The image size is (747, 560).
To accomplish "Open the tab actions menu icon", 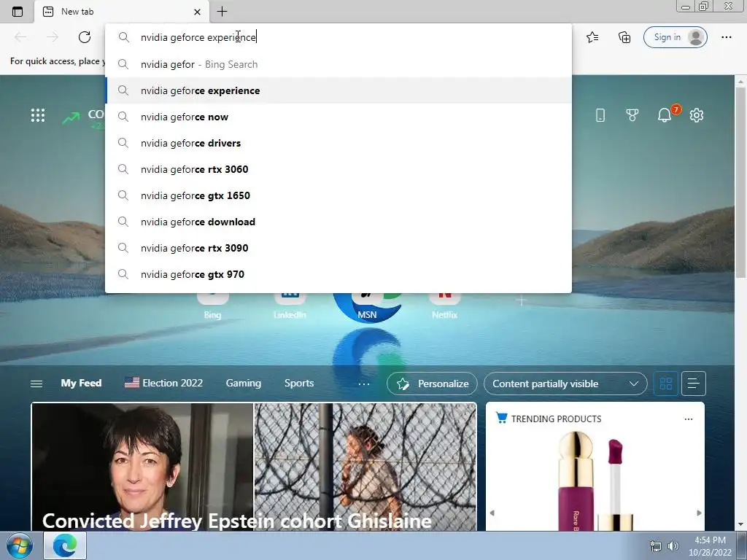I will pos(18,12).
